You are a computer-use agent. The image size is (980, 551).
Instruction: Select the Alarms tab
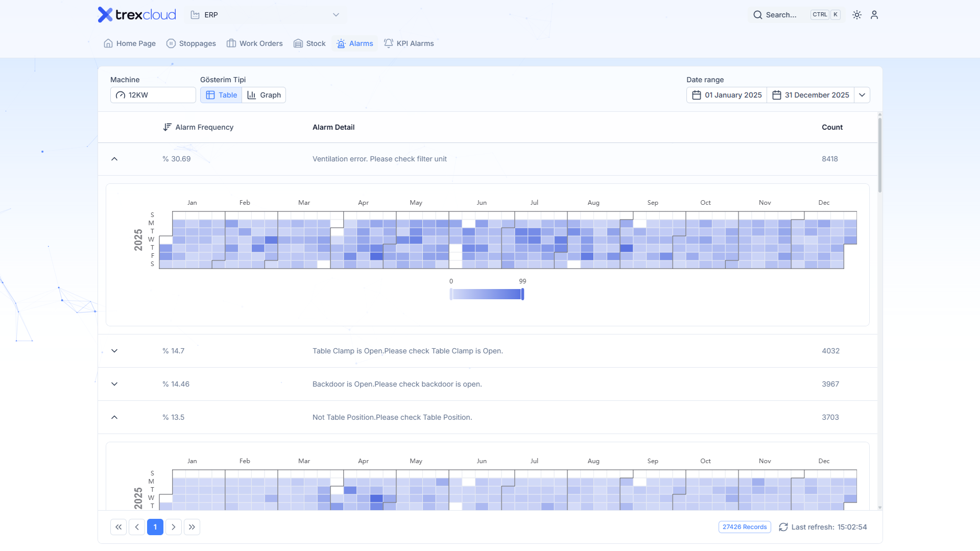click(355, 43)
